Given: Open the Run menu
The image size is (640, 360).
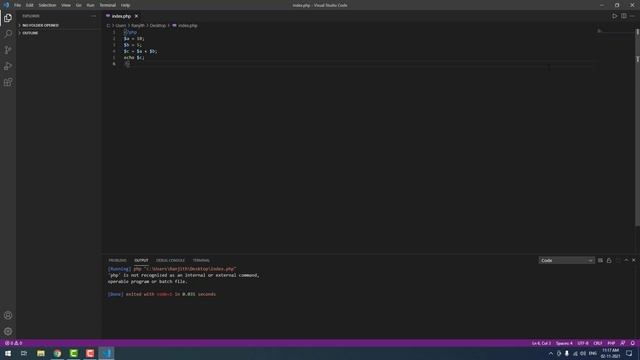Looking at the screenshot, I should click(90, 5).
